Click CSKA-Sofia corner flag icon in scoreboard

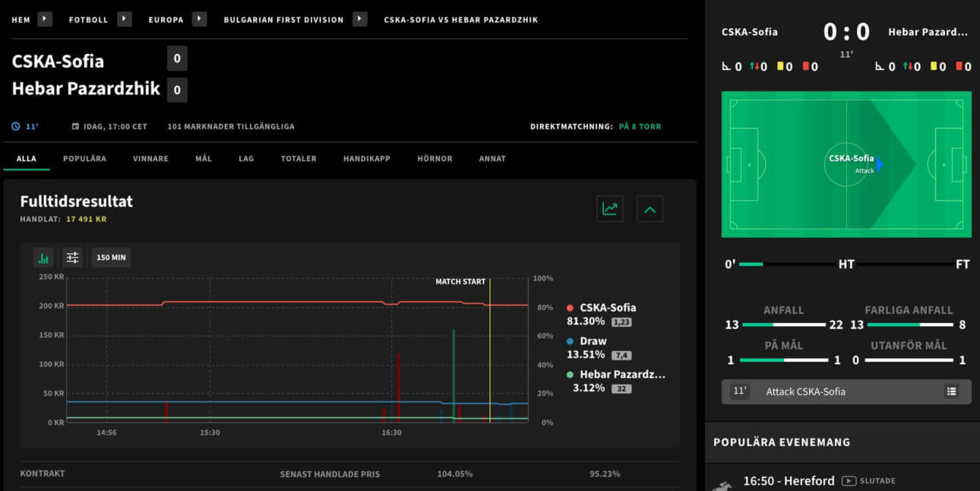[726, 67]
